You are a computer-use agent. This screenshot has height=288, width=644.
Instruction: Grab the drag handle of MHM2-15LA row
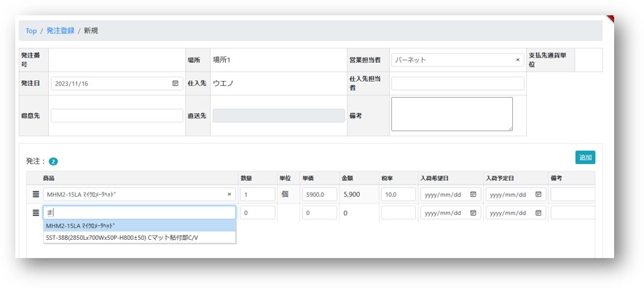tap(36, 194)
